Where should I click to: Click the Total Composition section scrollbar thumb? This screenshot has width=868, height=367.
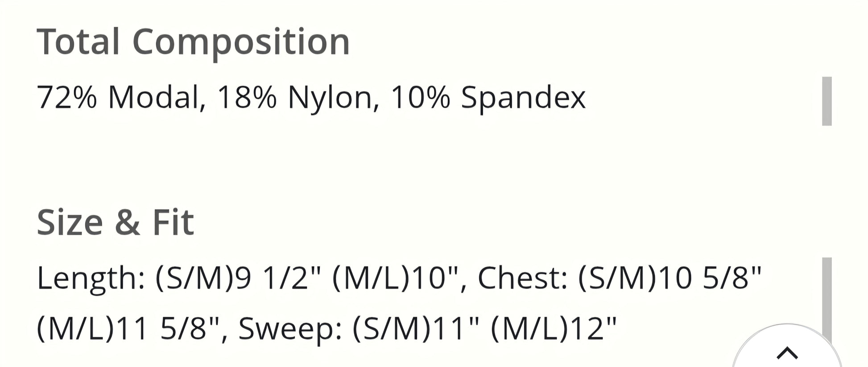pyautogui.click(x=827, y=101)
